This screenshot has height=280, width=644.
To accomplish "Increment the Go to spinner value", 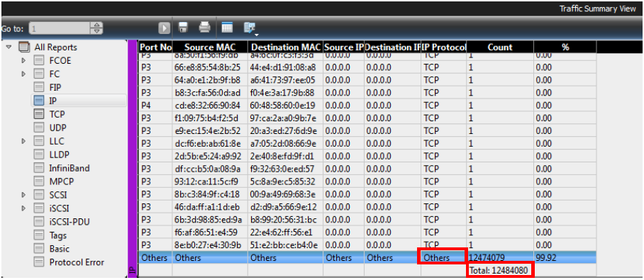I will click(96, 26).
